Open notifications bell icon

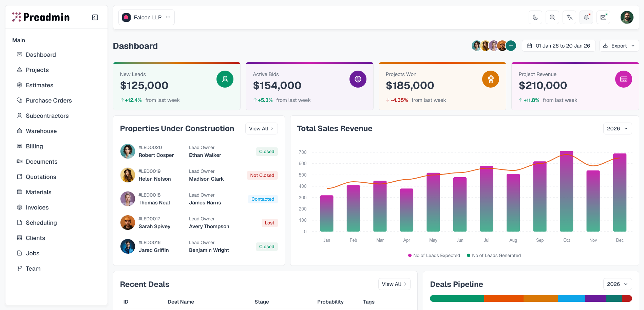click(586, 17)
